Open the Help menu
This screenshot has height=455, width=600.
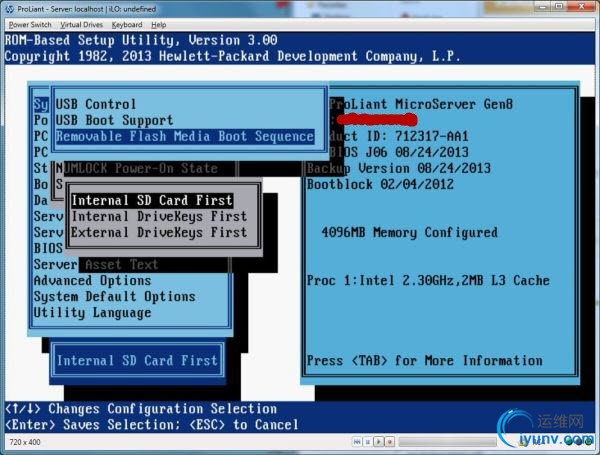click(x=159, y=25)
